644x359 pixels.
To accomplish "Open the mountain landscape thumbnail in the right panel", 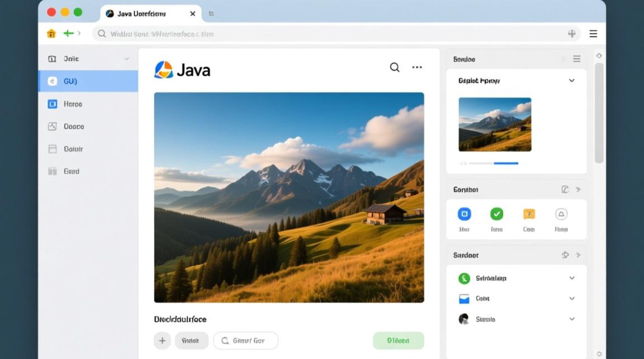I will point(494,124).
